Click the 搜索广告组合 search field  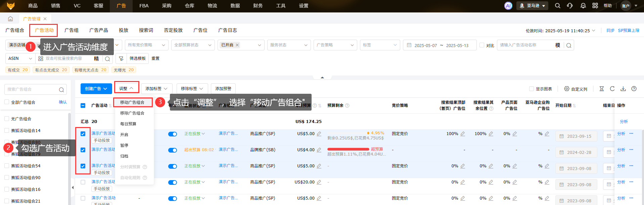pyautogui.click(x=32, y=89)
